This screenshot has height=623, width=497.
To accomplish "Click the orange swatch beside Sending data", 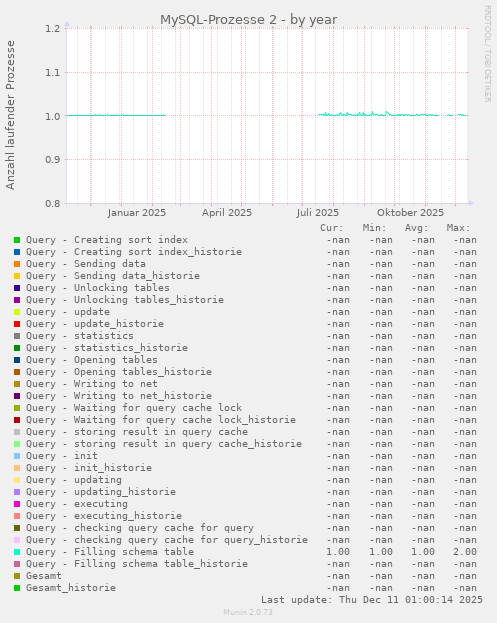I will 17,264.
